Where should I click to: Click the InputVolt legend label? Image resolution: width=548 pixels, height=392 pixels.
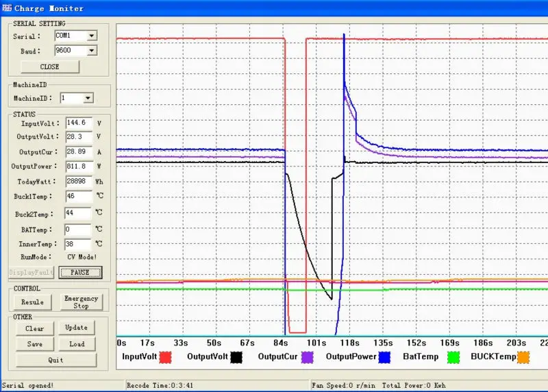[140, 356]
